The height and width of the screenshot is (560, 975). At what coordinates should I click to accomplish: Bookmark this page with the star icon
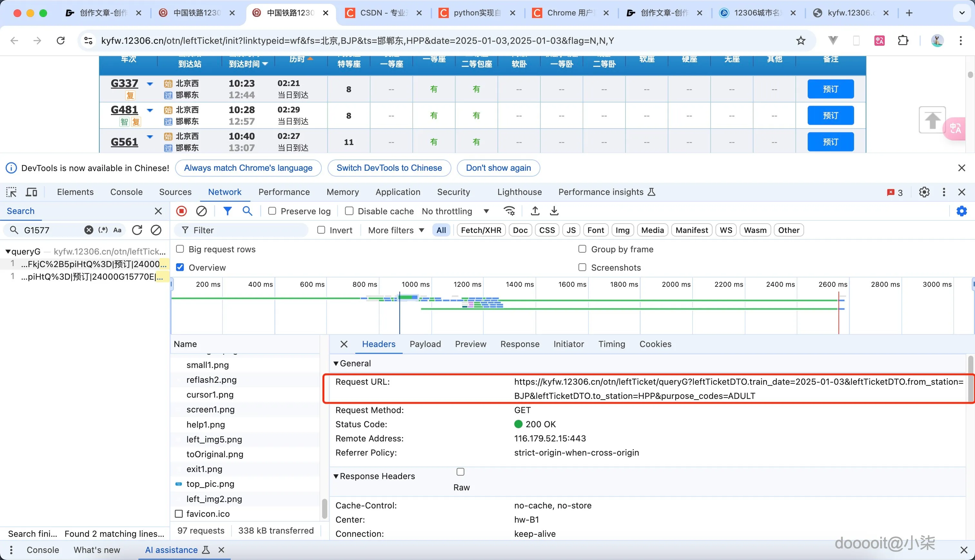tap(801, 40)
